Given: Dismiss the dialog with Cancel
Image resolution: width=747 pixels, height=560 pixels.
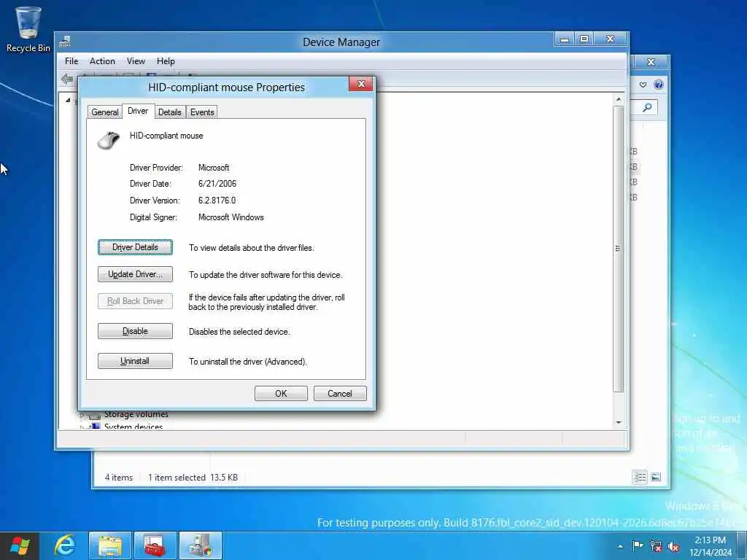Looking at the screenshot, I should coord(340,393).
